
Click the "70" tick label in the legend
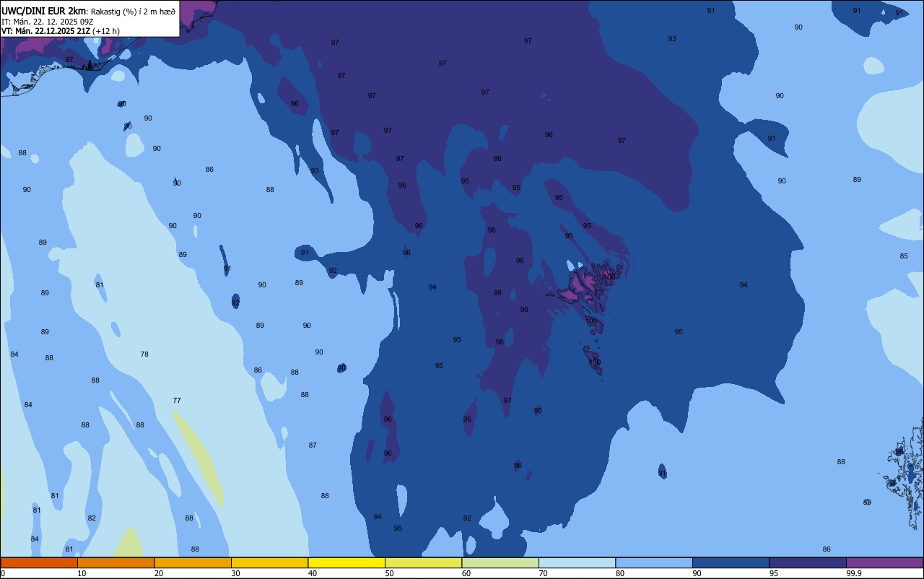pos(543,573)
